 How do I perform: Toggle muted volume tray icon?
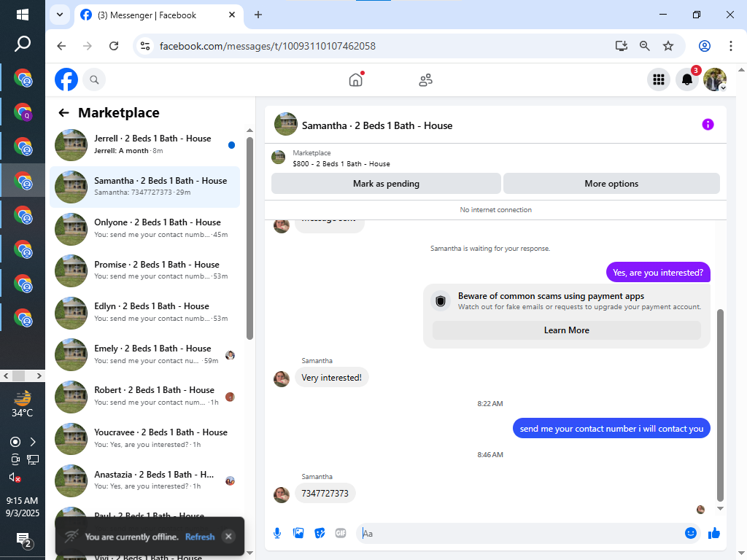[15, 477]
